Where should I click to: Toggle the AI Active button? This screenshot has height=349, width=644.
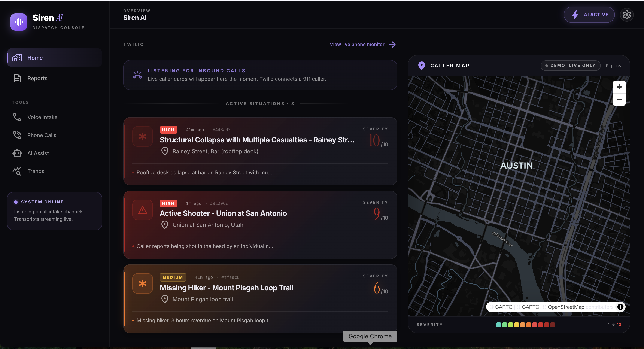pos(589,15)
